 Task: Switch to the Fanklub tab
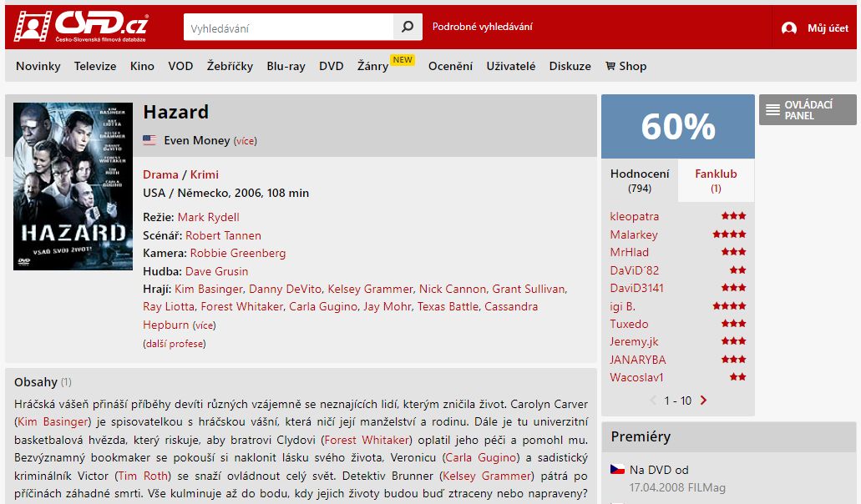pyautogui.click(x=716, y=180)
